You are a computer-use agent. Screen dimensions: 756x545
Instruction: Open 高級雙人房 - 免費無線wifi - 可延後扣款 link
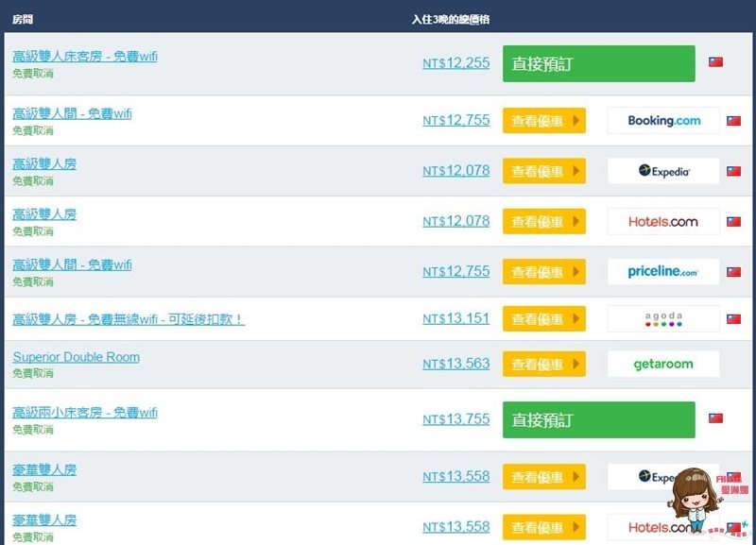[129, 319]
